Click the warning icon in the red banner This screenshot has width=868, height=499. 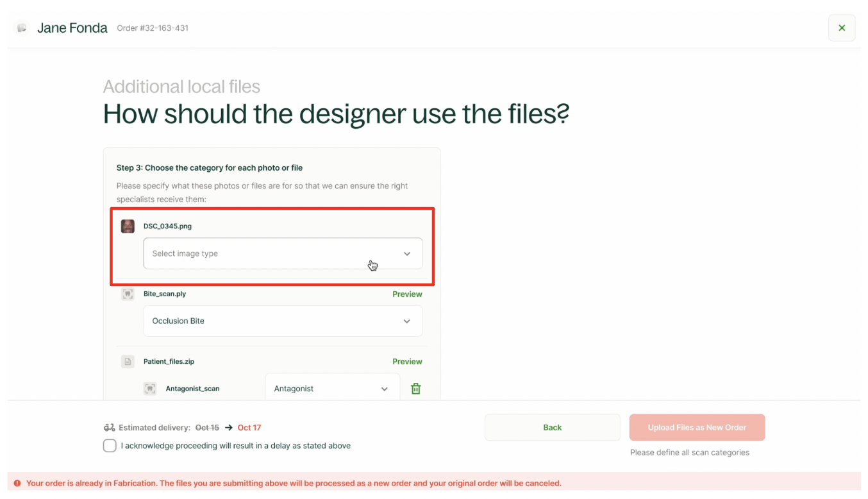pos(17,484)
